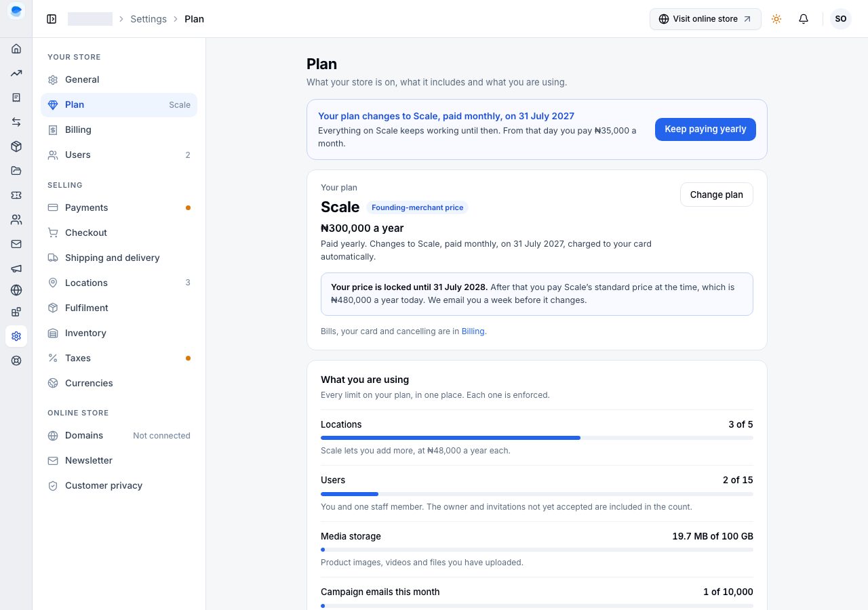Open analytics via the trending-arrow rail icon
Image resolution: width=868 pixels, height=610 pixels.
click(x=16, y=73)
